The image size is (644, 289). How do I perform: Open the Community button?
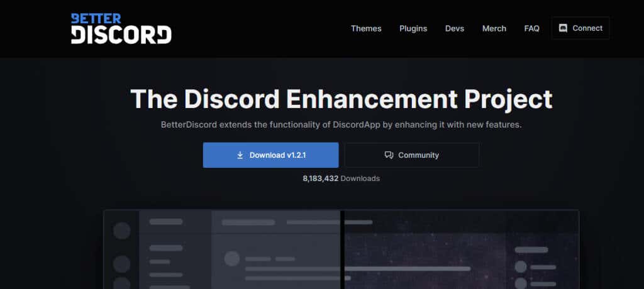click(x=411, y=155)
